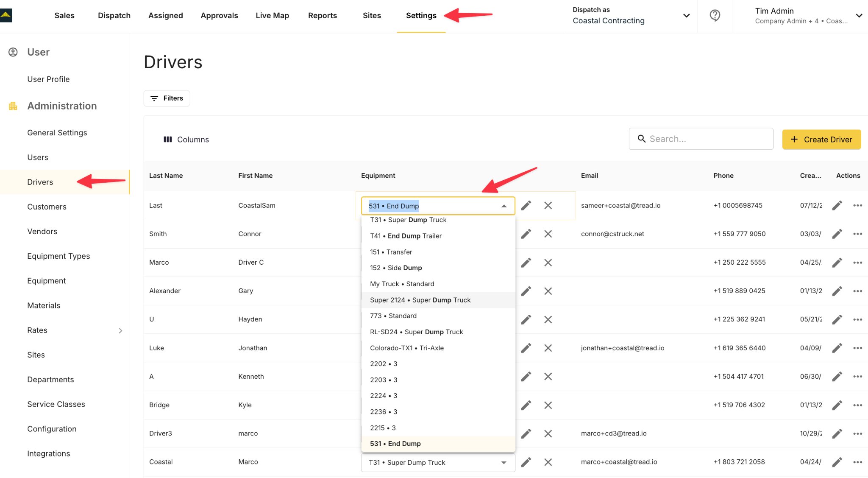Click the edit pencil in Alexander Gary's Actions column
Image resolution: width=868 pixels, height=478 pixels.
(x=837, y=291)
